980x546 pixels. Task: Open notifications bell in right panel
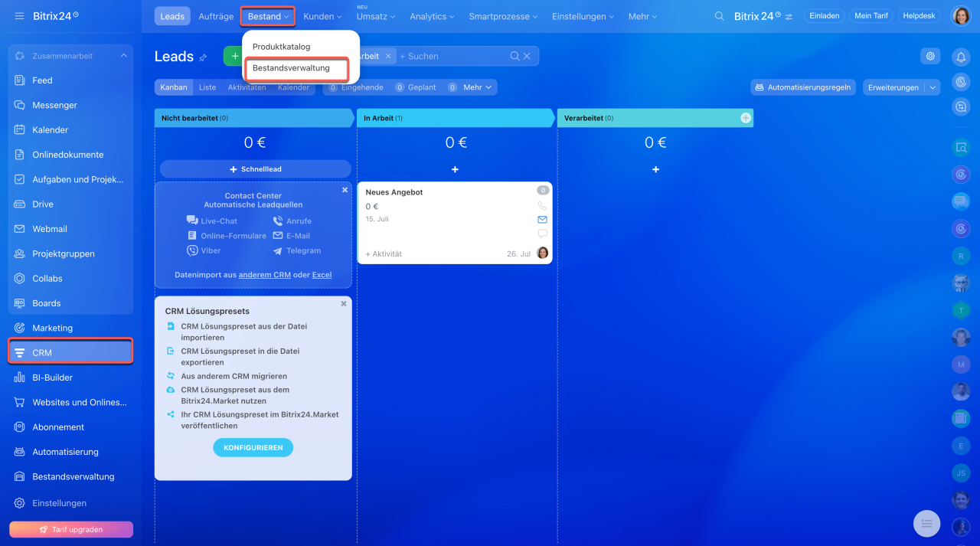(961, 57)
